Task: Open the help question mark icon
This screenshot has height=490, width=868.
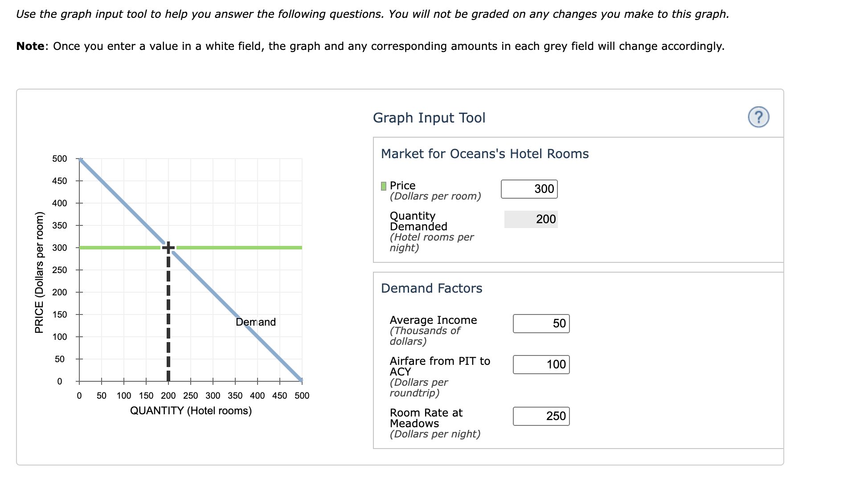Action: pyautogui.click(x=759, y=118)
